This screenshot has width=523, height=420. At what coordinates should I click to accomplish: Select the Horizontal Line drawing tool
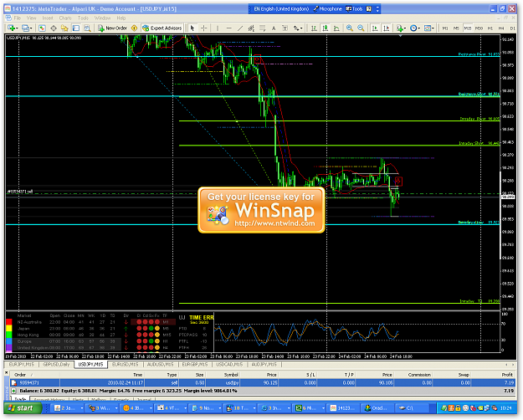coord(228,28)
